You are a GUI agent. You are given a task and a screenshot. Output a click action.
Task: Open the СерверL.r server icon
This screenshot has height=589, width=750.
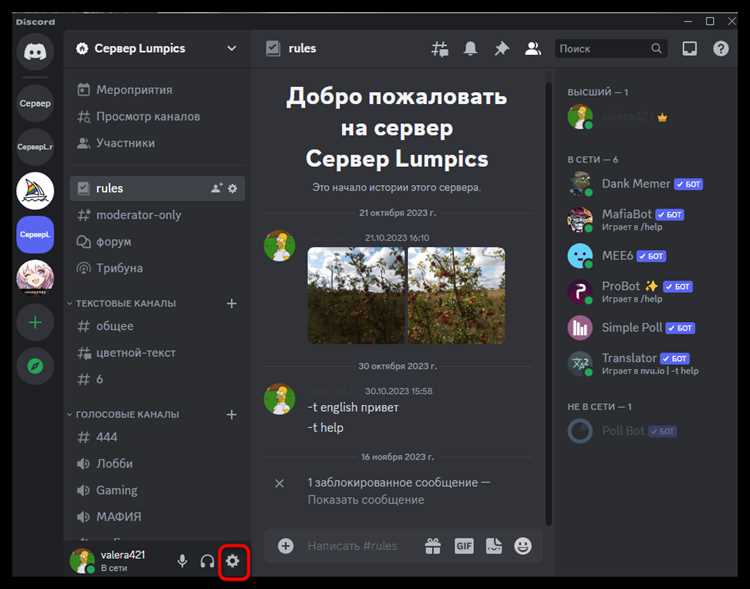pyautogui.click(x=35, y=146)
